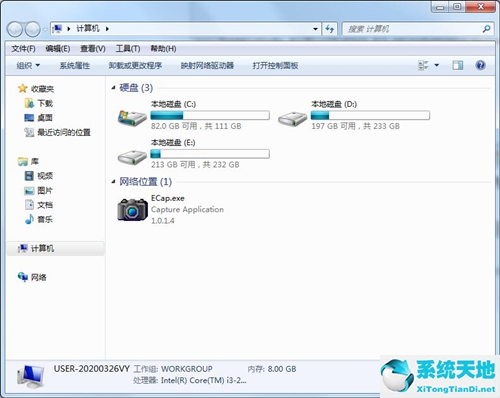Open the 文件(F) menu
Screen dimensions: 500x398
tap(23, 49)
